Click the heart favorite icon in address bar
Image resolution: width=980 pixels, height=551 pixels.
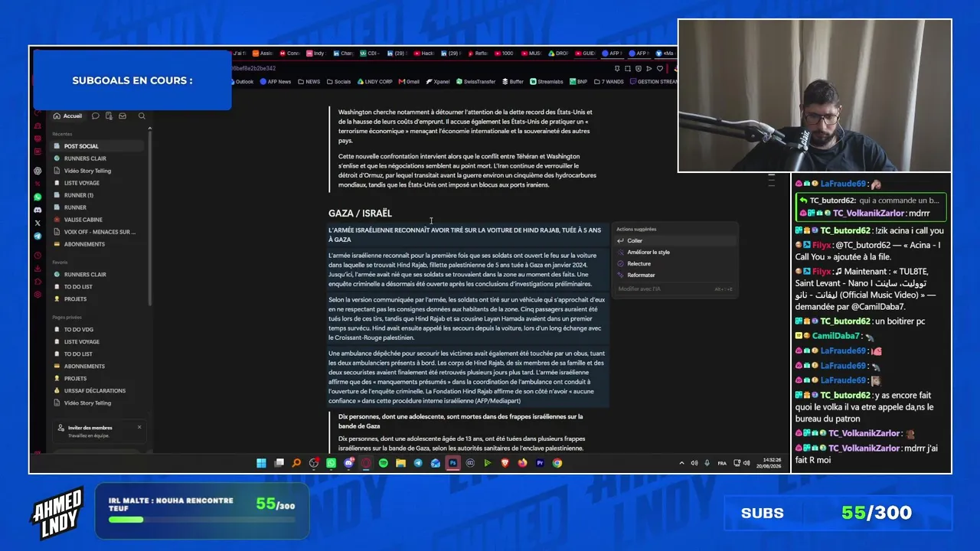coord(660,69)
